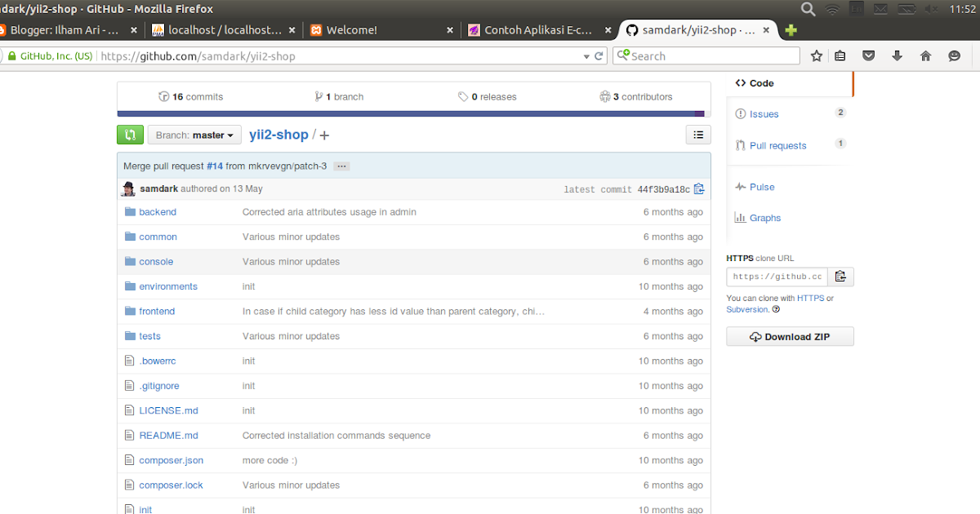Go to Firefox Home icon
The width and height of the screenshot is (980, 514).
[x=925, y=56]
